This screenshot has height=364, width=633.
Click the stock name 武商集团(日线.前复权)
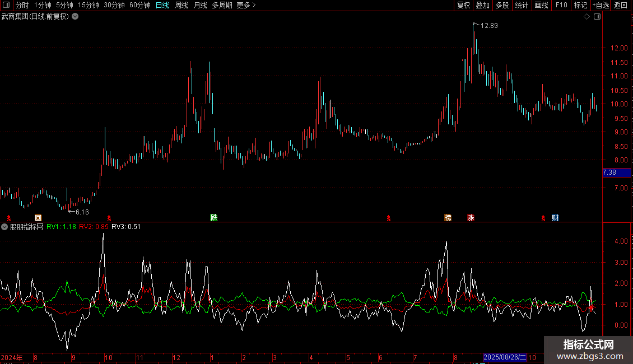[x=35, y=17]
